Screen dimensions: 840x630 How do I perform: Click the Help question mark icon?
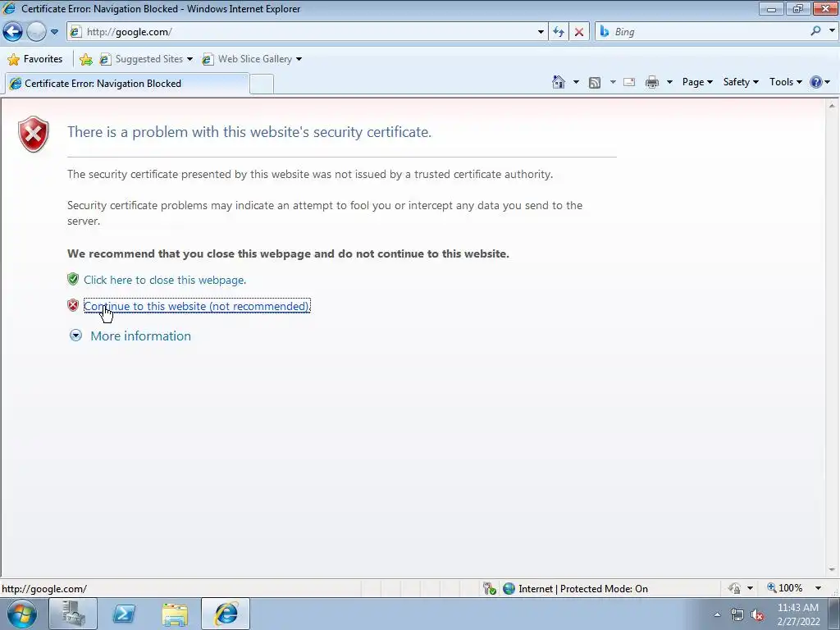click(x=816, y=82)
